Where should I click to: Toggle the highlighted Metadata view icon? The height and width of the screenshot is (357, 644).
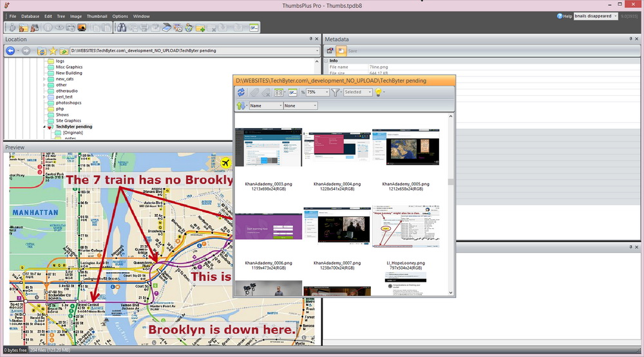[x=341, y=51]
